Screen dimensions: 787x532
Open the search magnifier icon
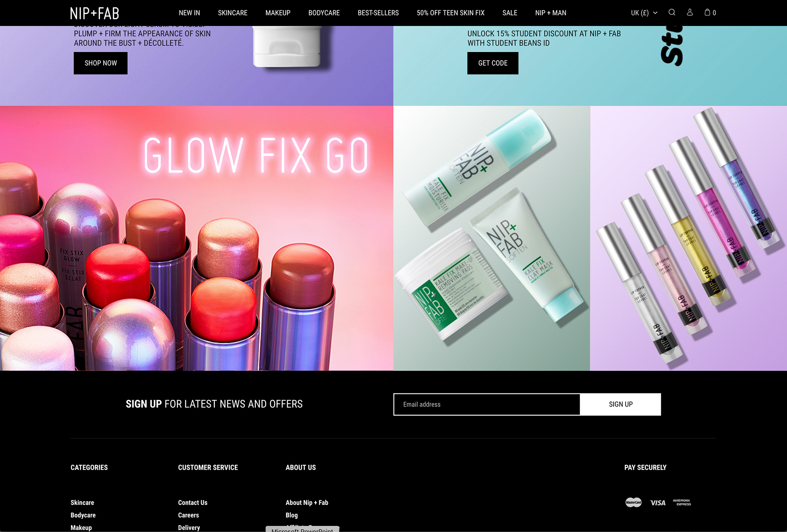(672, 12)
